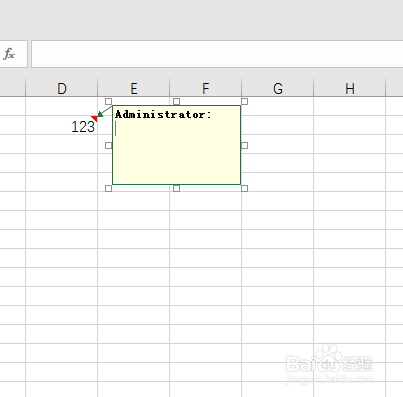403x397 pixels.
Task: Click the comment's left-middle resize handle
Action: click(x=108, y=145)
